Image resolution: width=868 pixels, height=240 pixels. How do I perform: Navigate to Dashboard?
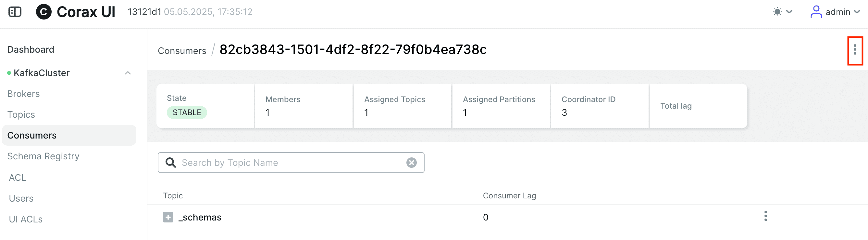click(31, 50)
